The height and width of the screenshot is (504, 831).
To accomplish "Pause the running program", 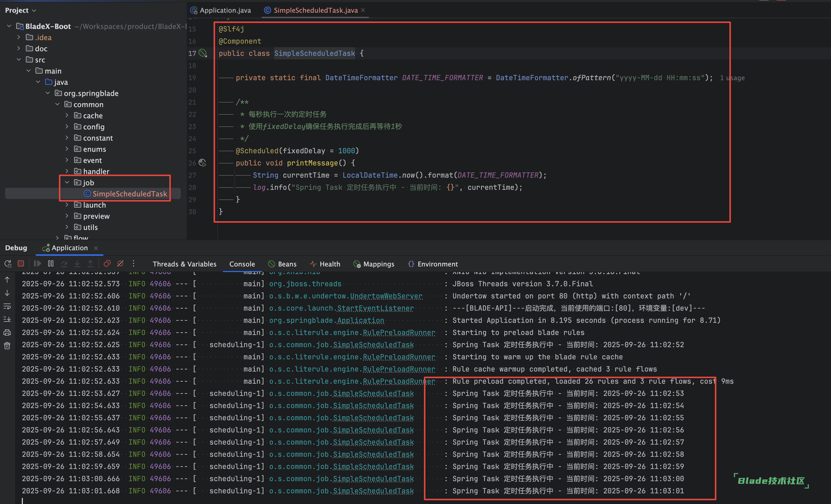I will 51,264.
